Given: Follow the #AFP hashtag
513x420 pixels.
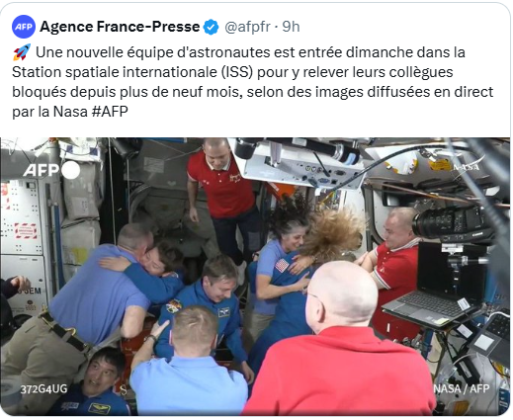Looking at the screenshot, I should [x=110, y=112].
